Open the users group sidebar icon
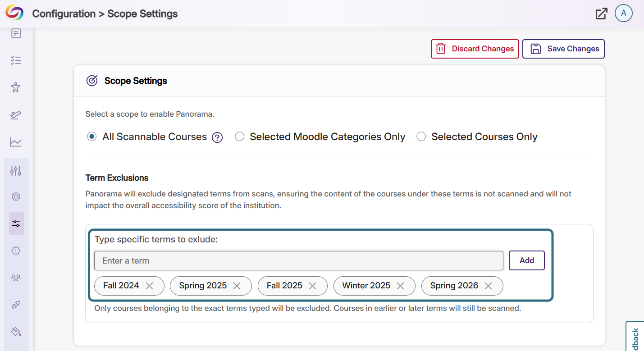 (x=16, y=278)
